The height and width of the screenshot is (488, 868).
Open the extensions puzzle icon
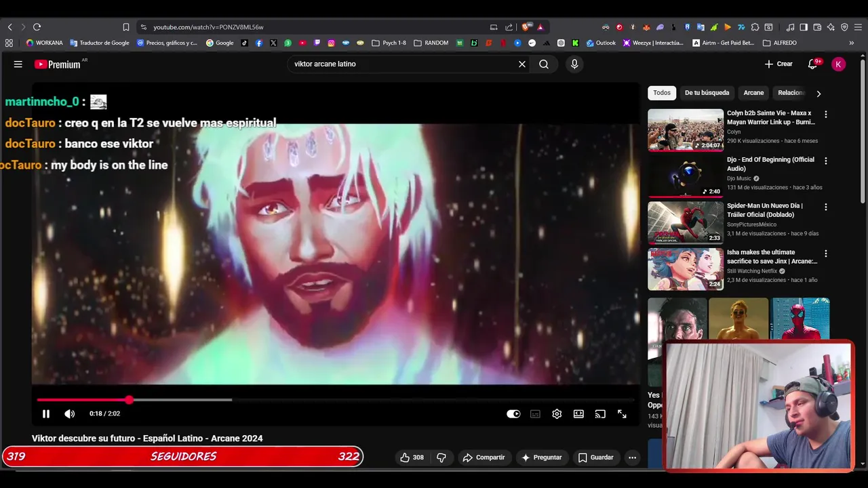[755, 27]
